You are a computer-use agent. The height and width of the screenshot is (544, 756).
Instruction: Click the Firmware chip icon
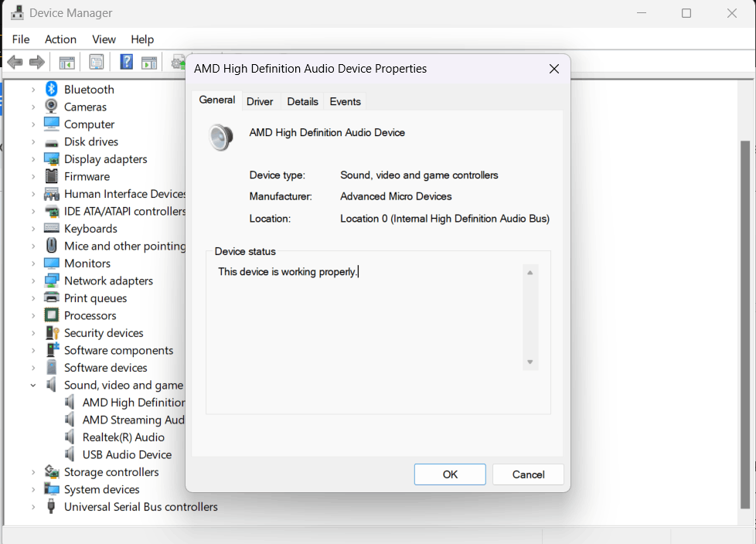click(51, 176)
